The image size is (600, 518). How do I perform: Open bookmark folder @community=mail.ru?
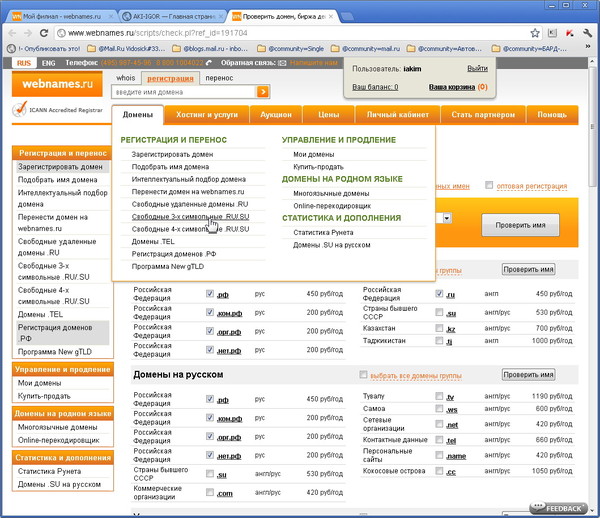click(366, 49)
